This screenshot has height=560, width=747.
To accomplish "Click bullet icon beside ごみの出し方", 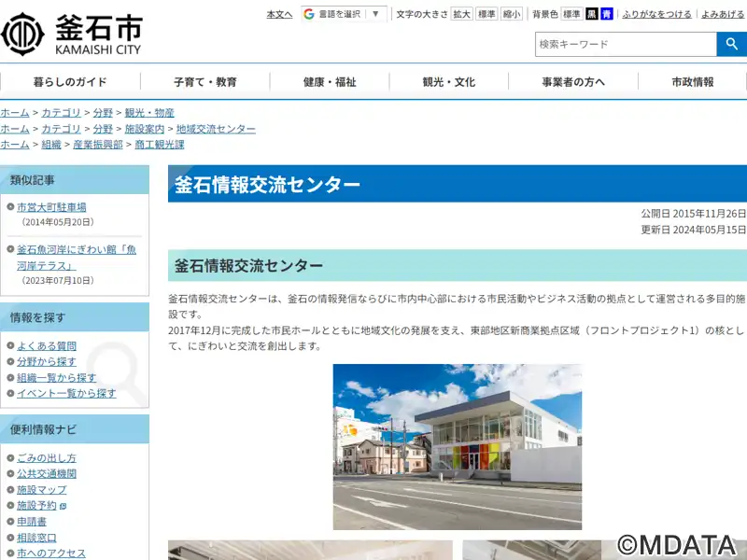I will pos(10,457).
